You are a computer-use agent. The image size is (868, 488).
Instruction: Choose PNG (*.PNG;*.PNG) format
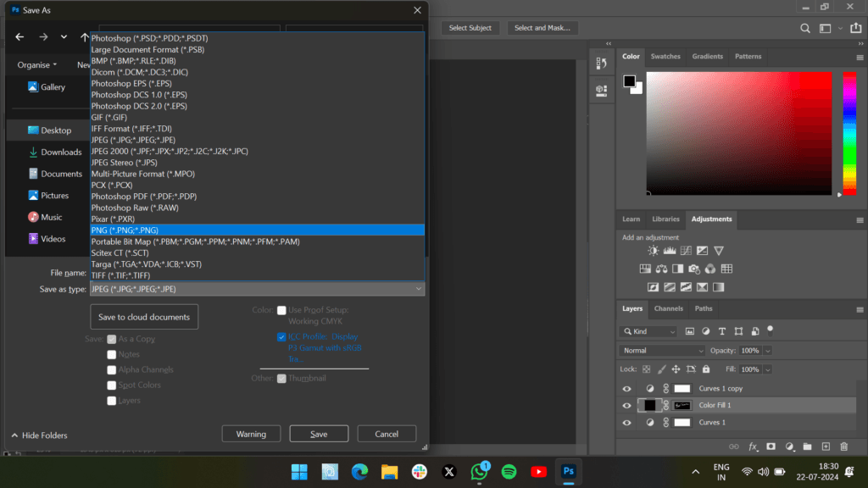(x=258, y=230)
